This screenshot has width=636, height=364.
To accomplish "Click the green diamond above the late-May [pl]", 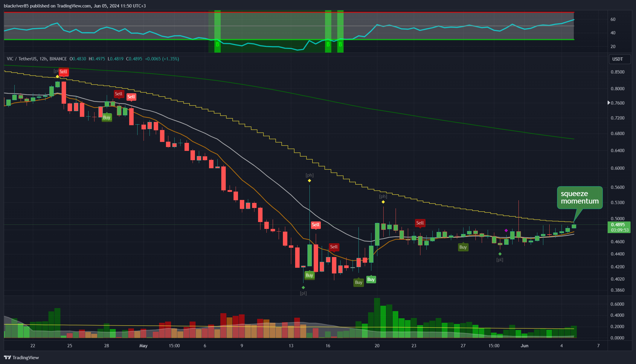I will (x=500, y=254).
